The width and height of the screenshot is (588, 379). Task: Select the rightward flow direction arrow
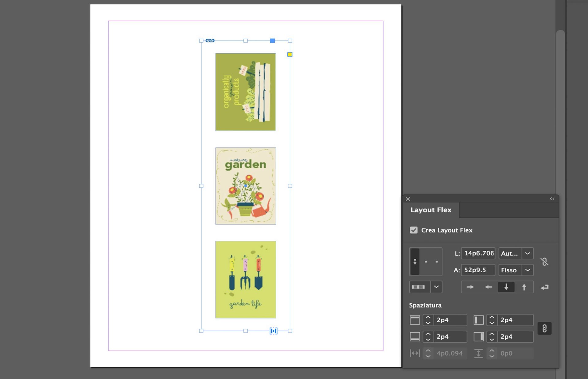470,287
